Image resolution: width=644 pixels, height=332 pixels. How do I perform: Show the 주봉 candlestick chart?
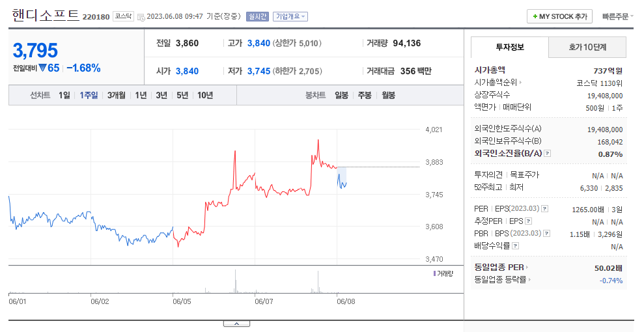pyautogui.click(x=365, y=95)
